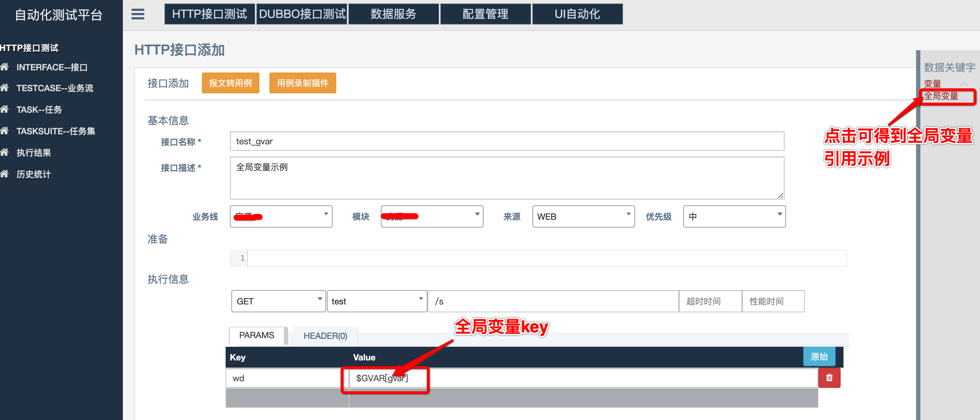980x420 pixels.
Task: Open TASKSUITE--任务集 in the sidebar
Action: [56, 131]
